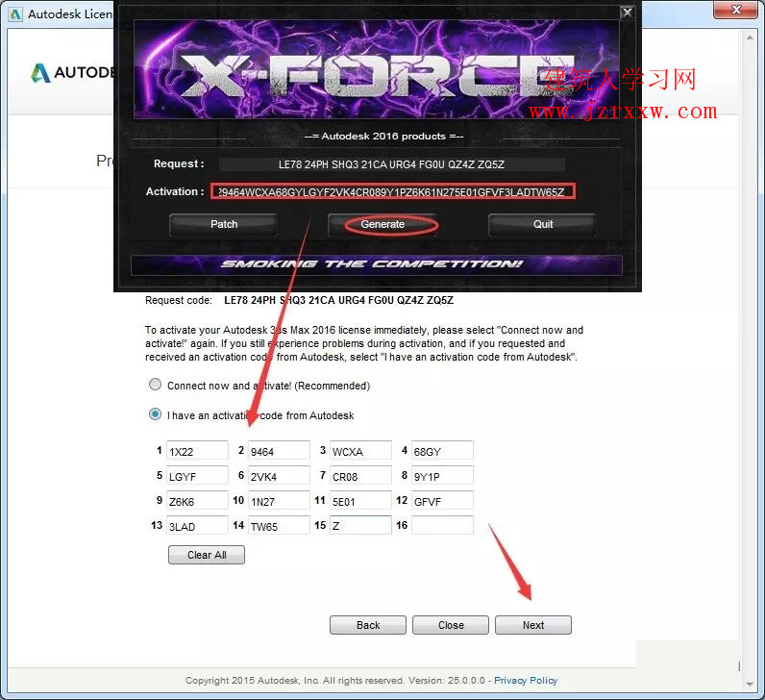Click activation code field 1 containing 1X22

tap(197, 451)
